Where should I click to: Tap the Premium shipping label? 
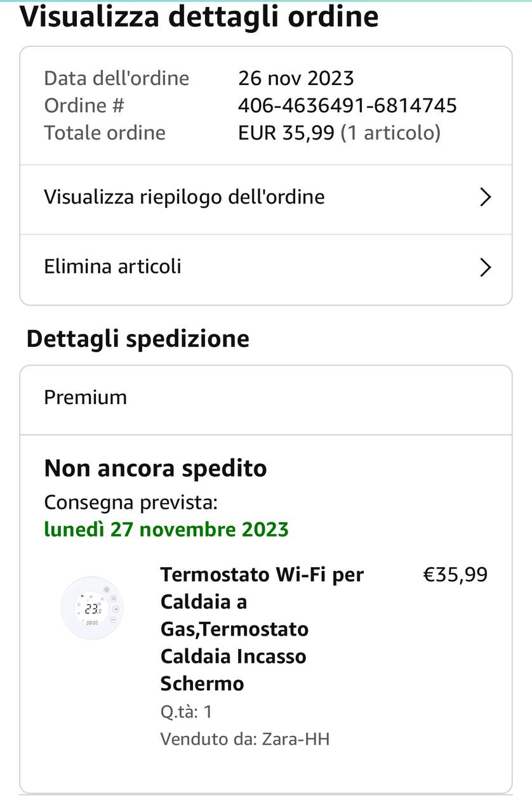[85, 398]
